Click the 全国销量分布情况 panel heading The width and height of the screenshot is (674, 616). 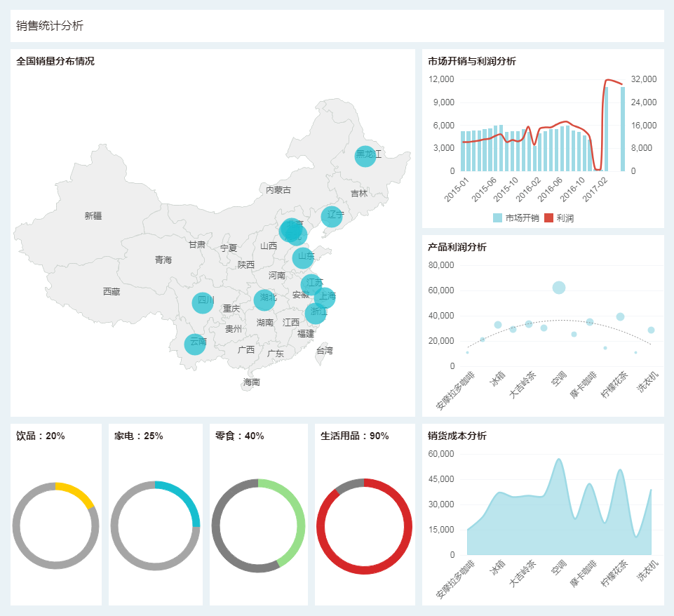coord(55,61)
